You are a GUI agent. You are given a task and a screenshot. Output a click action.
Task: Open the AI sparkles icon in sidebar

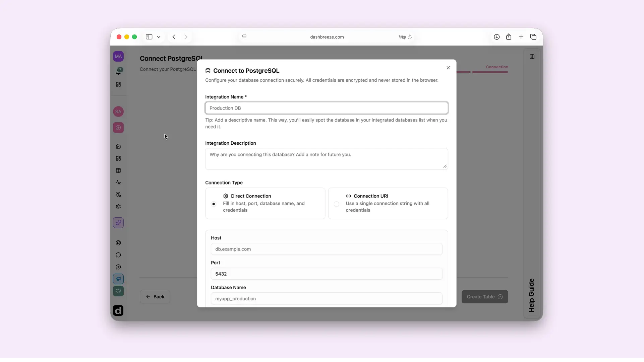[118, 223]
